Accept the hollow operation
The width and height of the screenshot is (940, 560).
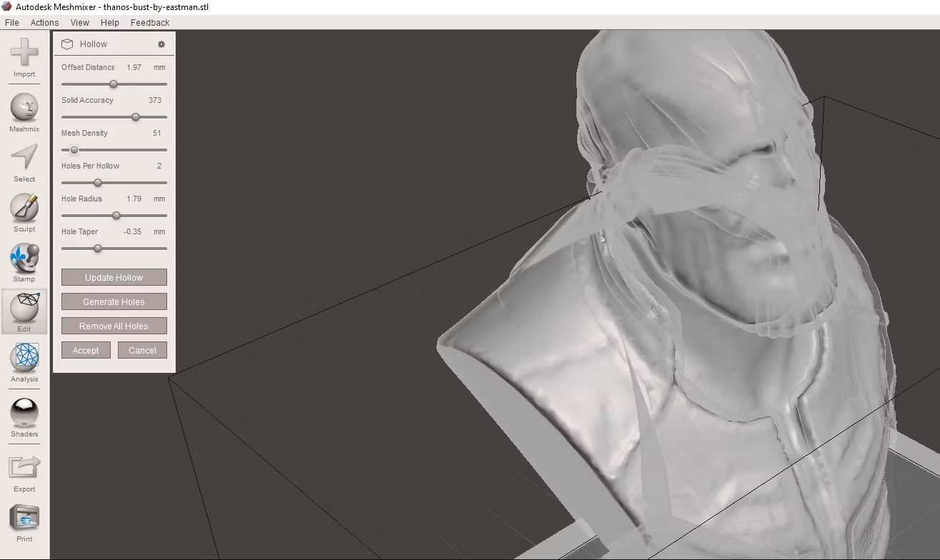pos(86,350)
